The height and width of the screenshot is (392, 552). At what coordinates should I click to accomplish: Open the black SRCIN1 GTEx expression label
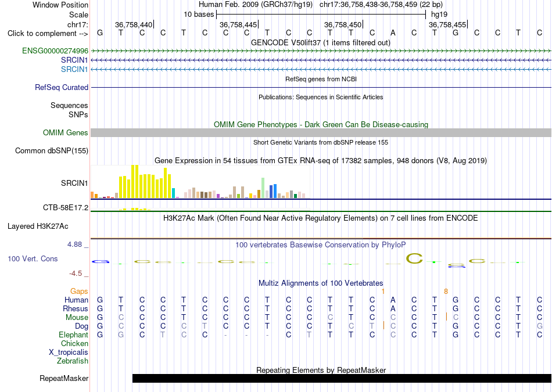[74, 183]
